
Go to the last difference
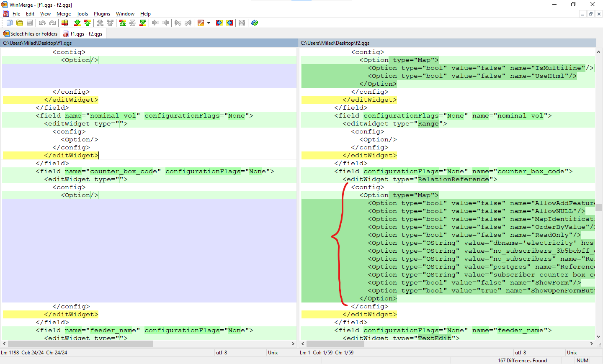coord(143,23)
